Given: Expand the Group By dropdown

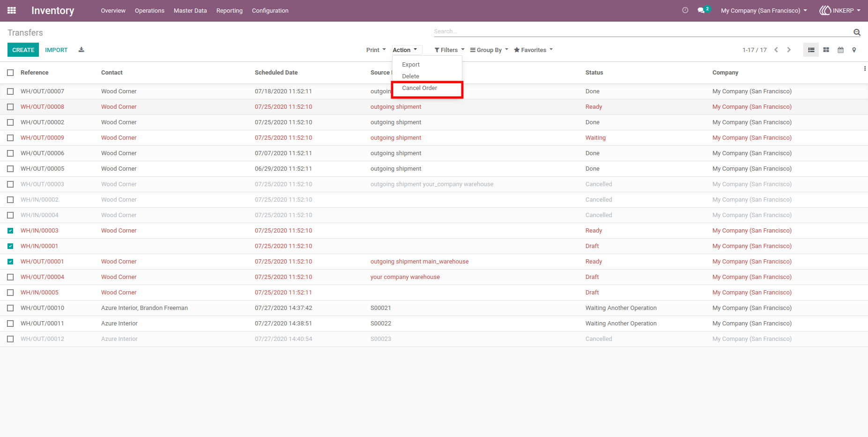Looking at the screenshot, I should point(489,50).
